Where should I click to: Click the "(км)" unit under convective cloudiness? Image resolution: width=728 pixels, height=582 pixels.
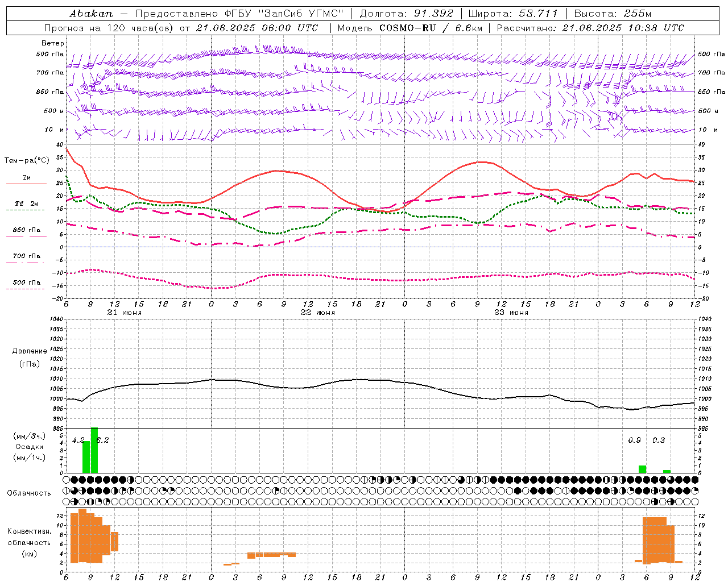coord(30,554)
